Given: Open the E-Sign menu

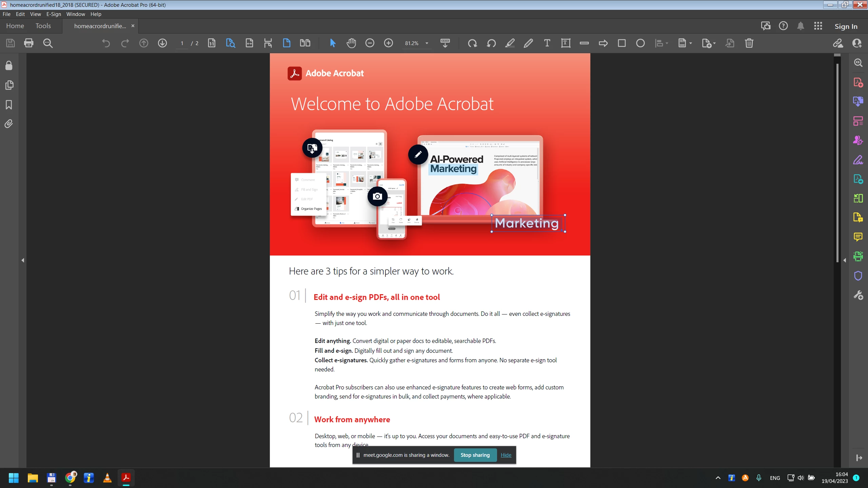Looking at the screenshot, I should 54,14.
